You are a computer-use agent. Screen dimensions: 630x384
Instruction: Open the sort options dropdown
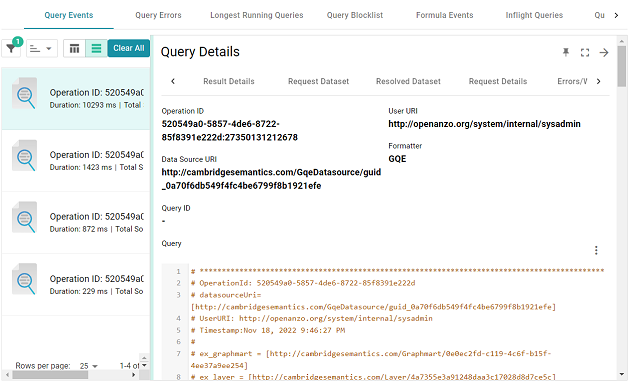tap(42, 49)
